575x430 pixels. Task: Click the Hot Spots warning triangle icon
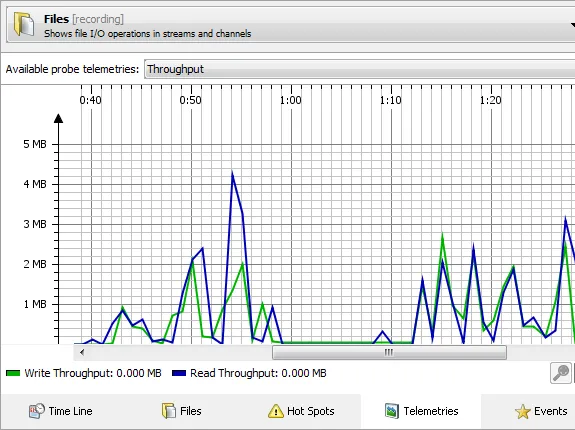[x=275, y=411]
